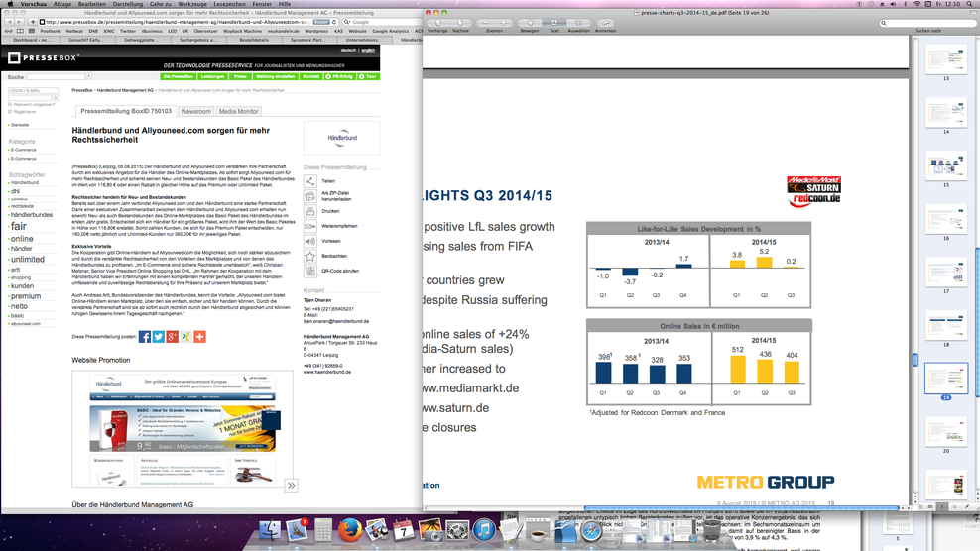Click the Weiterempfehlen envelope icon
The width and height of the screenshot is (980, 551).
[310, 226]
